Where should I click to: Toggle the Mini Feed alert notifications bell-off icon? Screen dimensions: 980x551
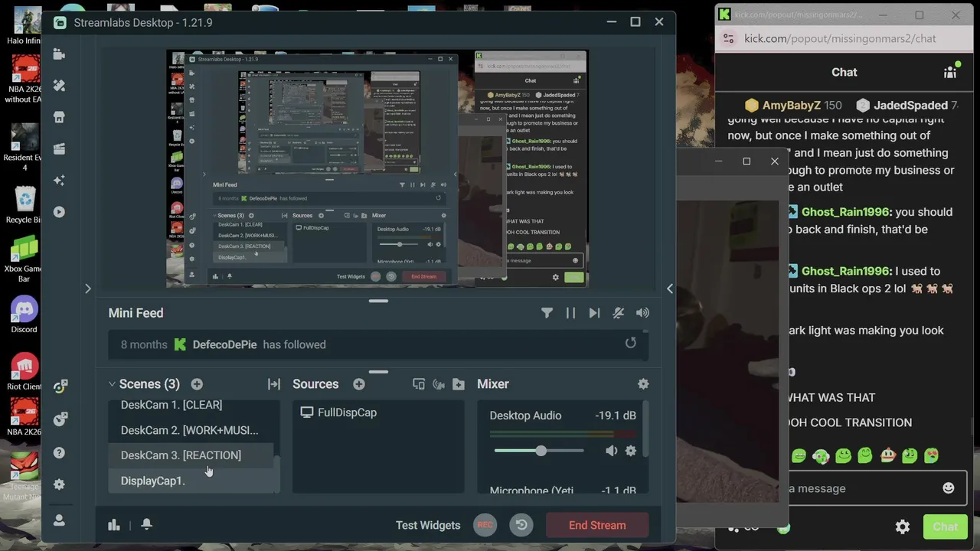[619, 313]
